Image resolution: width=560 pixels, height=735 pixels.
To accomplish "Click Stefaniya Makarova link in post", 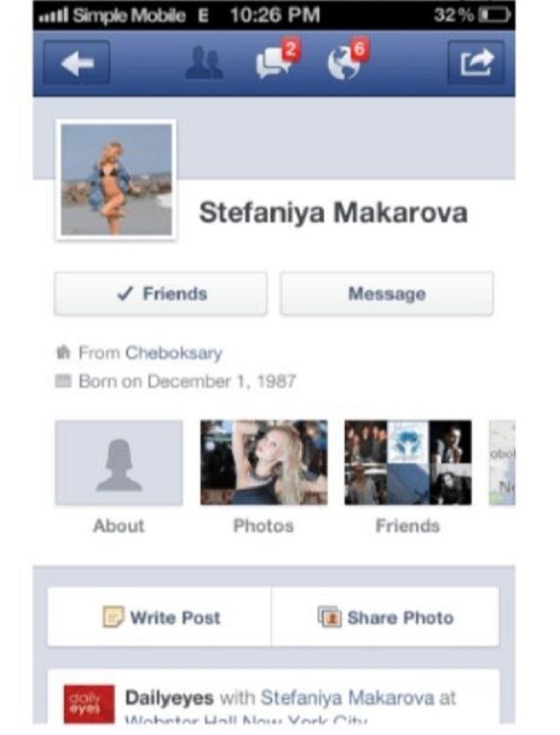I will click(347, 698).
